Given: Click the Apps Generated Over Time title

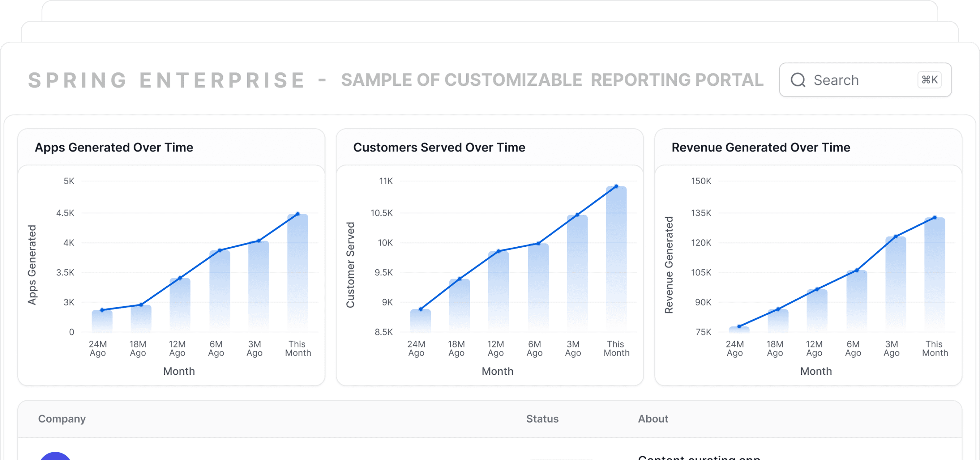Looking at the screenshot, I should (114, 147).
